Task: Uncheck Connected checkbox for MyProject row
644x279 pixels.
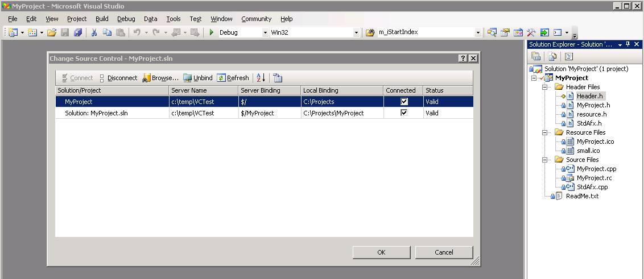Action: tap(404, 102)
